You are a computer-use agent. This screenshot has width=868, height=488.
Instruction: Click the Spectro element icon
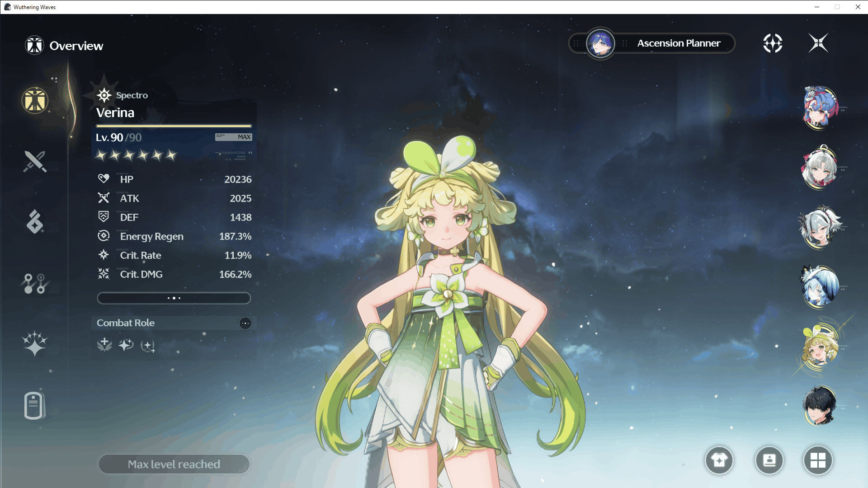point(104,95)
